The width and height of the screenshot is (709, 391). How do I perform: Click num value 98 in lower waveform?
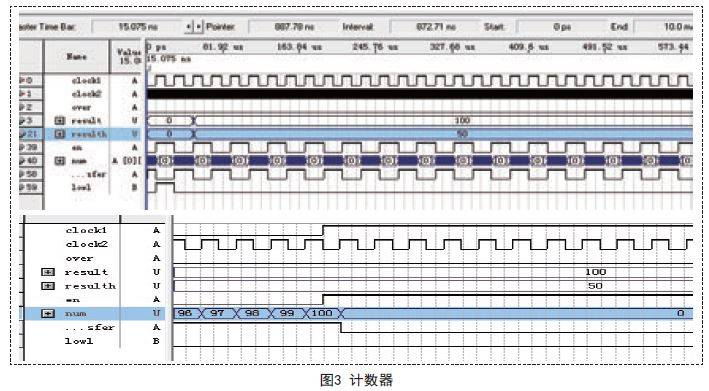coord(252,313)
